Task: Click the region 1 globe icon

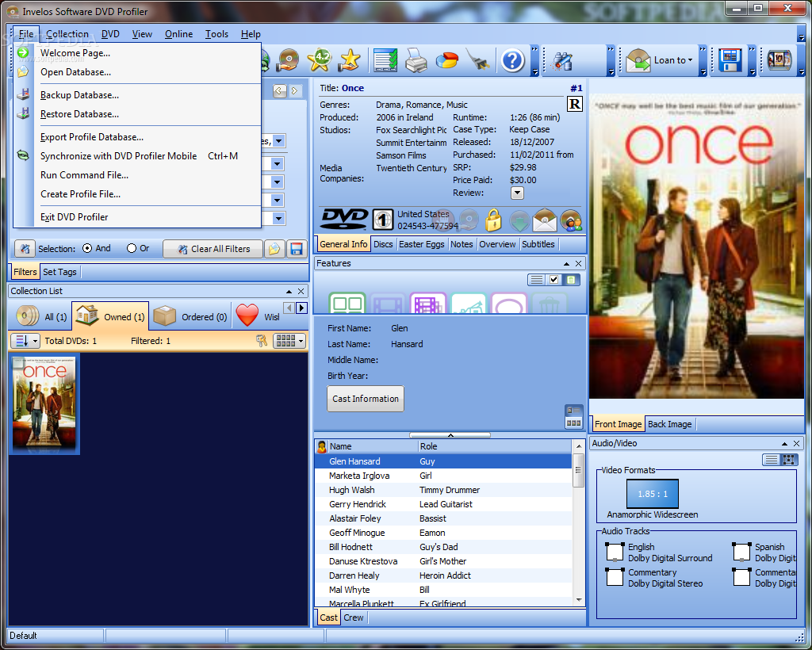Action: click(383, 220)
